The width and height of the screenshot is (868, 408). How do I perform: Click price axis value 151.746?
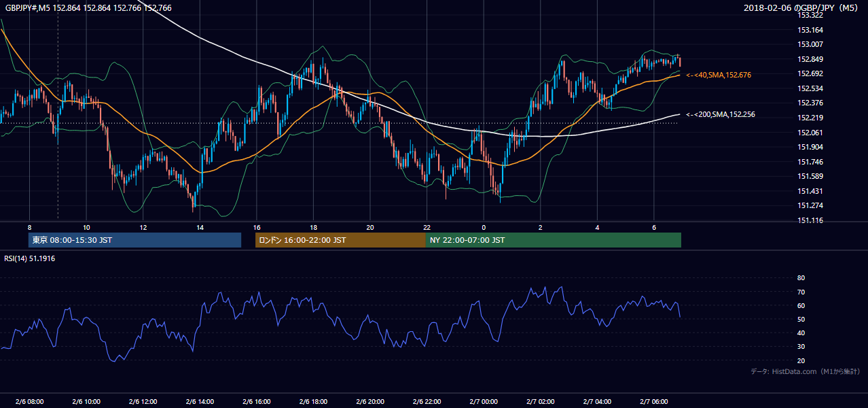810,162
